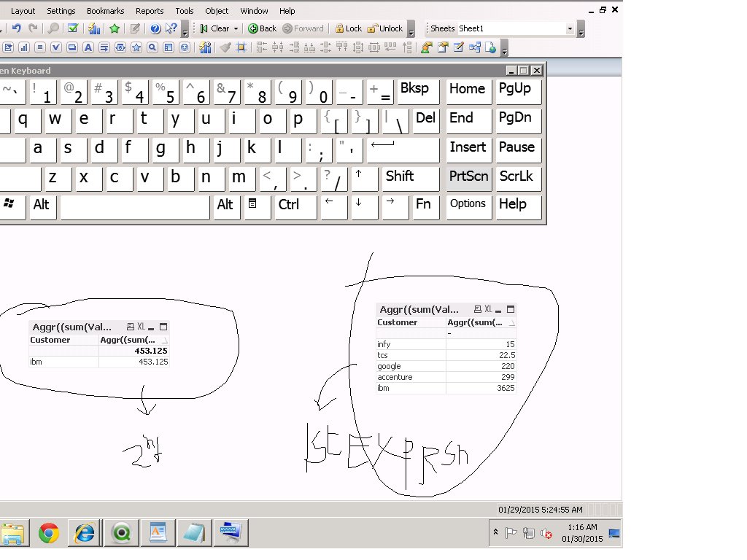Click the PrtScn keyboard key

469,179
